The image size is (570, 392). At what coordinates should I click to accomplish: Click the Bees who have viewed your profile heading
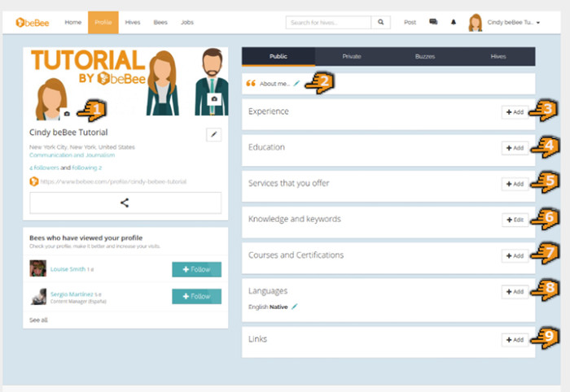[85, 238]
